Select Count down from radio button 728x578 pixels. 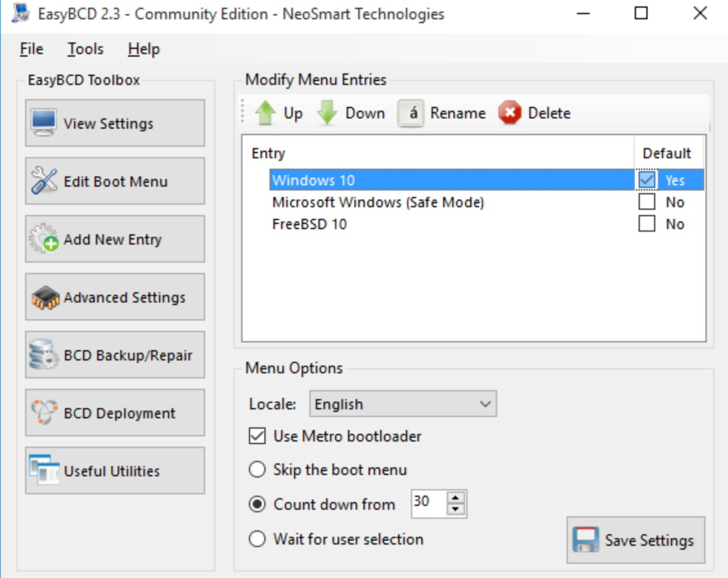[257, 504]
